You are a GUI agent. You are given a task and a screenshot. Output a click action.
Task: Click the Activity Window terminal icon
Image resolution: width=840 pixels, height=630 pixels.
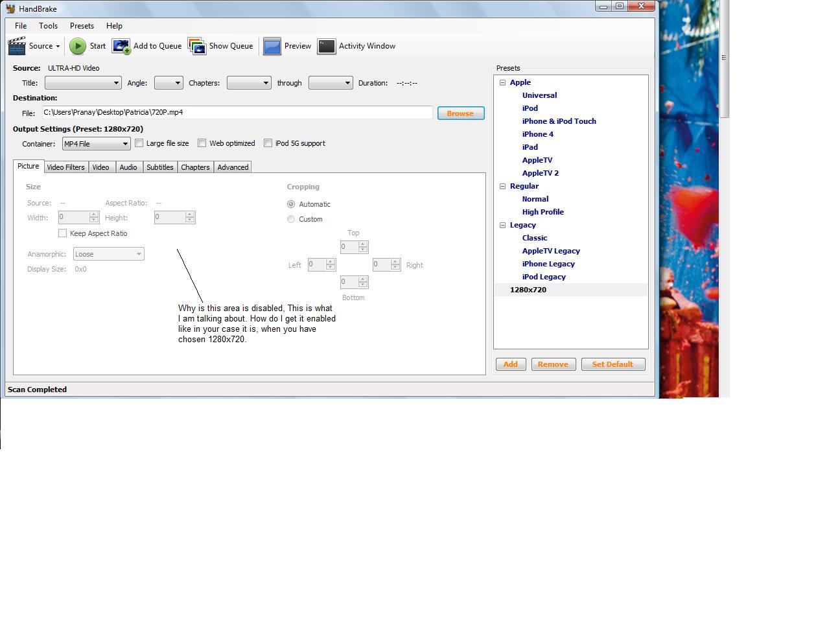pos(327,46)
